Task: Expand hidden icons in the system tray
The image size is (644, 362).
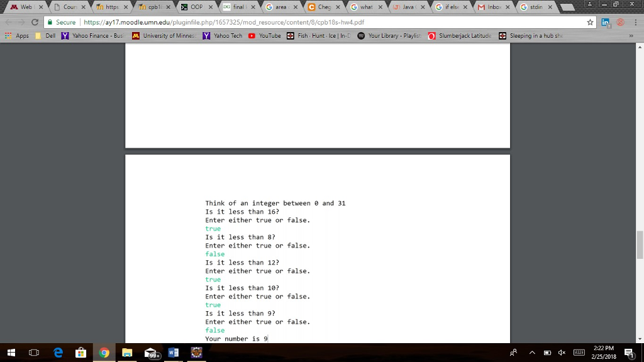Action: (531, 353)
